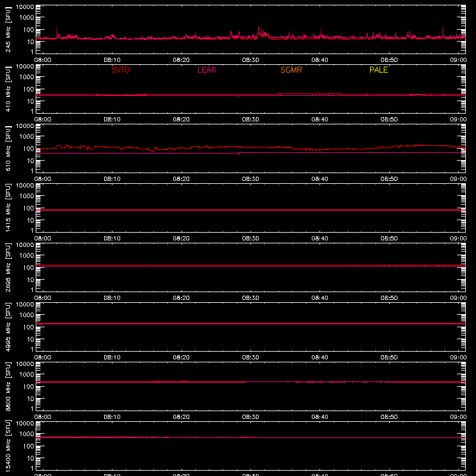Select the 2695 MHz [SFU] axis title
The width and height of the screenshot is (476, 476).
(x=8, y=268)
